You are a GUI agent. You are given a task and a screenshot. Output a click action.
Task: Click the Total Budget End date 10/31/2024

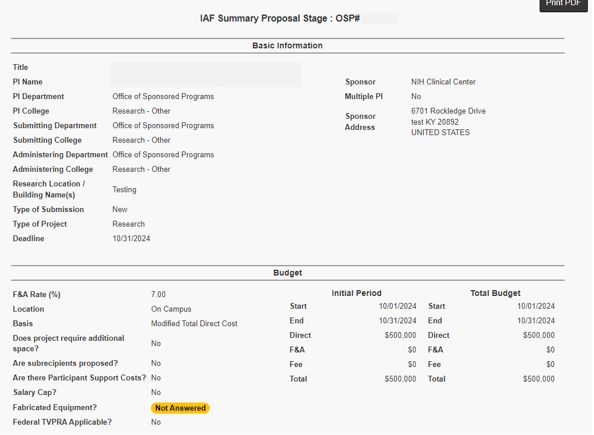click(x=537, y=321)
